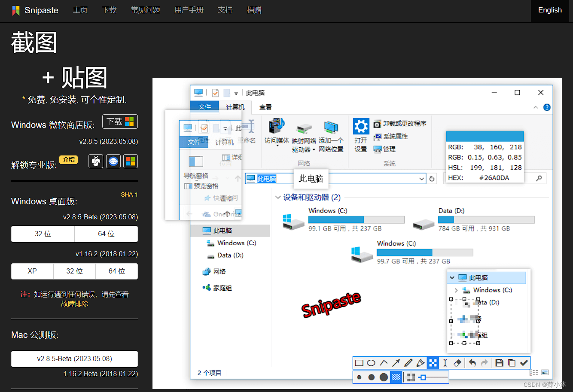Viewport: 573px width, 392px height.
Task: Choose the eraser tool
Action: 457,363
